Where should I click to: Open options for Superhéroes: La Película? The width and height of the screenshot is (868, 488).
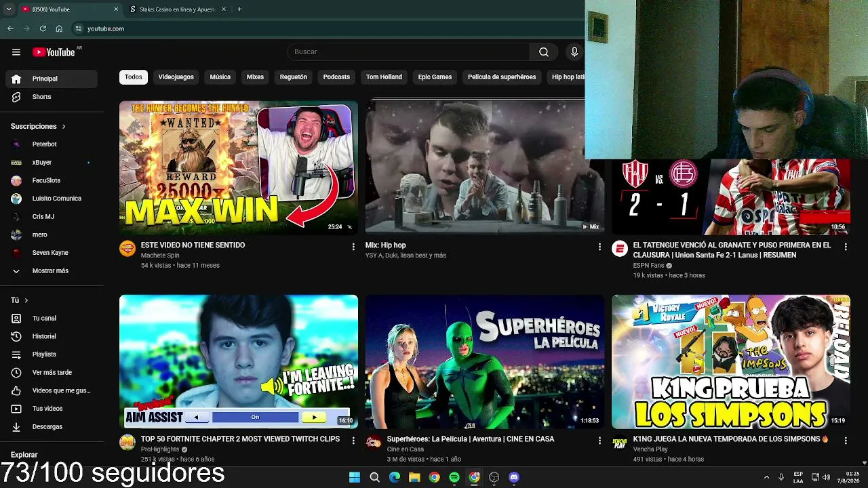[x=599, y=441]
